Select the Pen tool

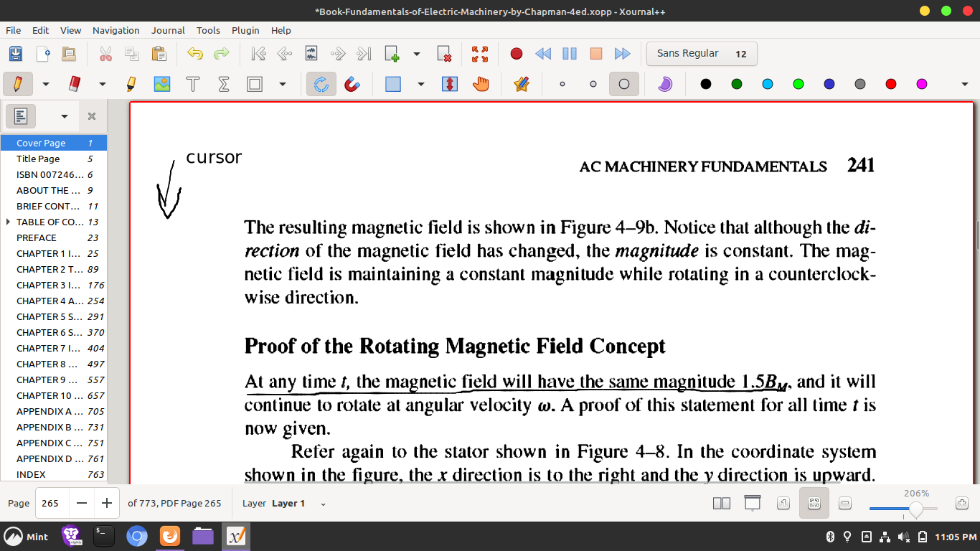pos(17,84)
